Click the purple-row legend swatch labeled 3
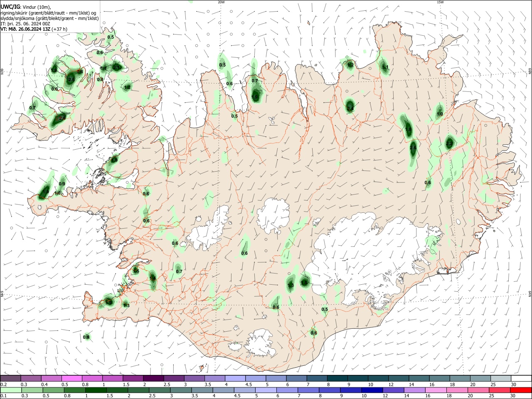 coord(194,378)
